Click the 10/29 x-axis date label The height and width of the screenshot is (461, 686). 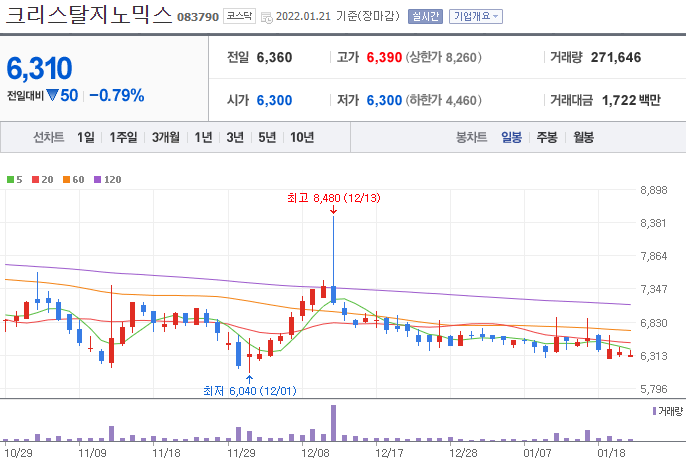[x=18, y=453]
